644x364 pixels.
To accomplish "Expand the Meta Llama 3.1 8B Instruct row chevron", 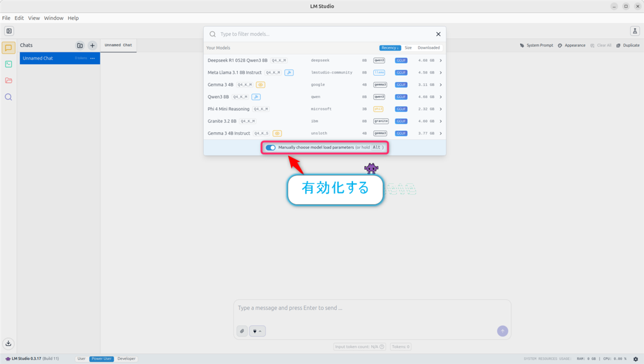I will 441,72.
